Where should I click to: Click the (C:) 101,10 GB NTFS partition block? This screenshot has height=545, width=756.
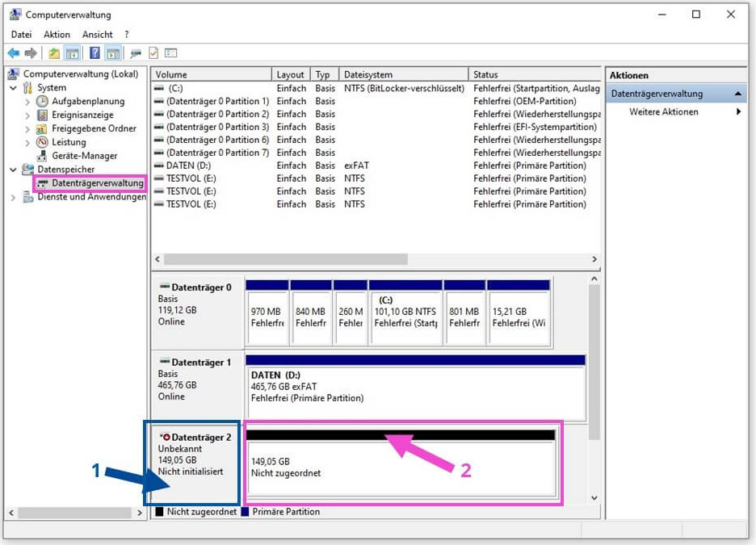(x=405, y=312)
